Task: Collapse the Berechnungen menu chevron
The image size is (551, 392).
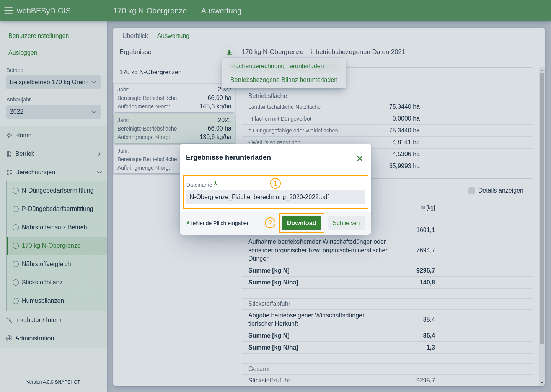Action: pyautogui.click(x=99, y=172)
